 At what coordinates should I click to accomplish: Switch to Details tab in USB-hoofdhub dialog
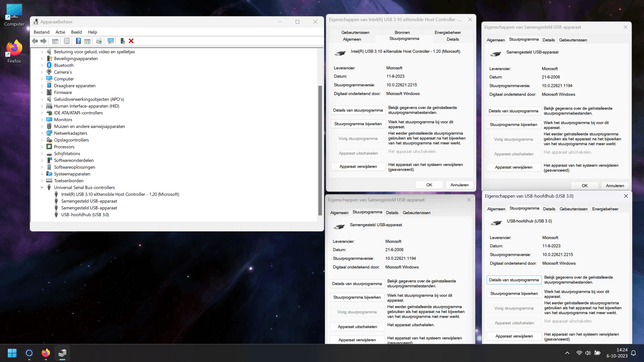549,209
